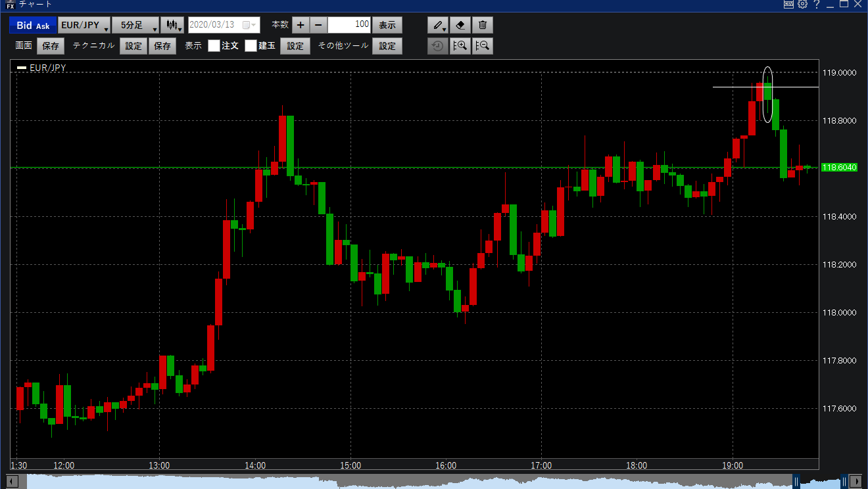This screenshot has height=489, width=868.
Task: Open the gear settings icon in title bar
Action: pyautogui.click(x=802, y=4)
